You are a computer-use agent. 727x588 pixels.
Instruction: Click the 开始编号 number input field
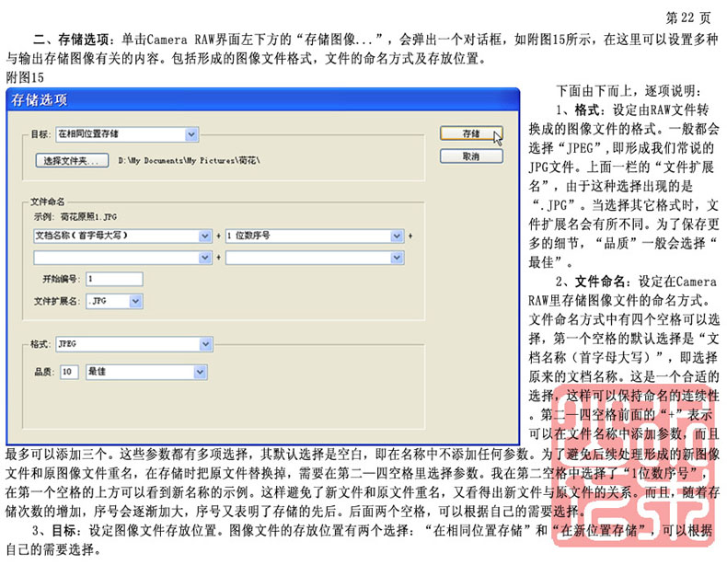tap(114, 279)
